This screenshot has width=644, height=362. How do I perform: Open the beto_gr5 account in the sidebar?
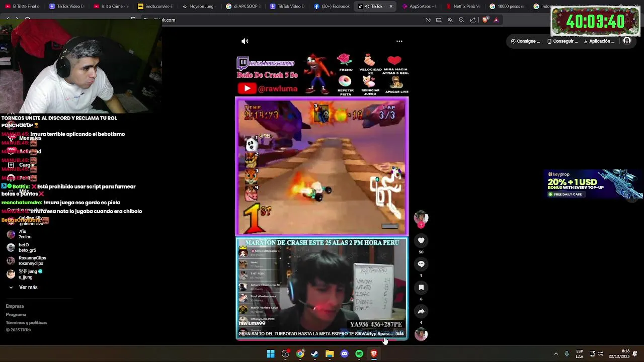[22, 247]
